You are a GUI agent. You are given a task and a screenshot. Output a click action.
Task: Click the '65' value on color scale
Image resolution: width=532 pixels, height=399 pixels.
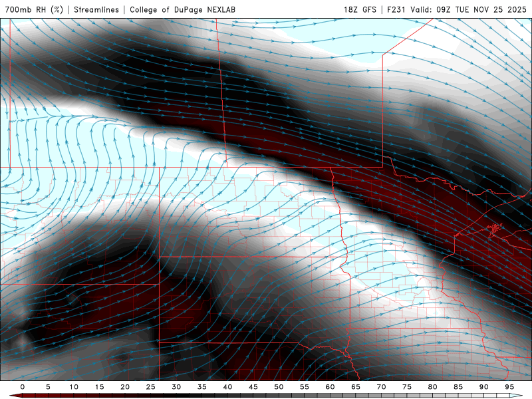(356, 387)
